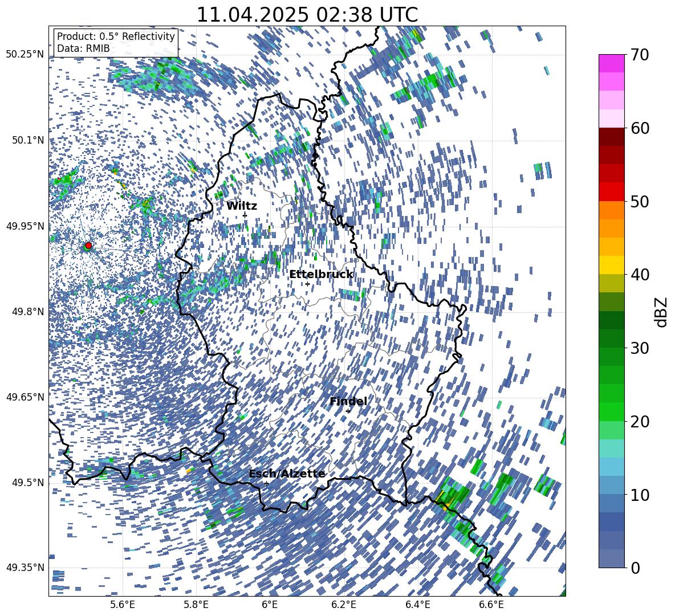The width and height of the screenshot is (675, 616).
Task: Click the red radar site marker
Action: [x=88, y=246]
